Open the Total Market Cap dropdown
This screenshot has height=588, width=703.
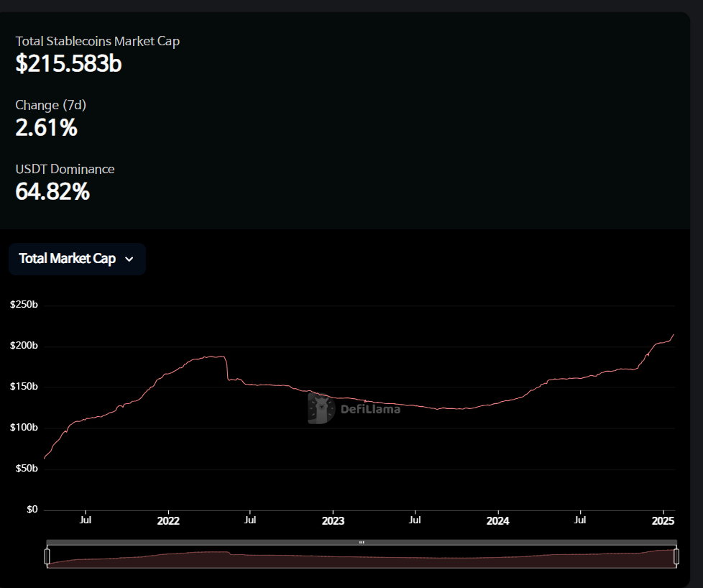pos(77,259)
